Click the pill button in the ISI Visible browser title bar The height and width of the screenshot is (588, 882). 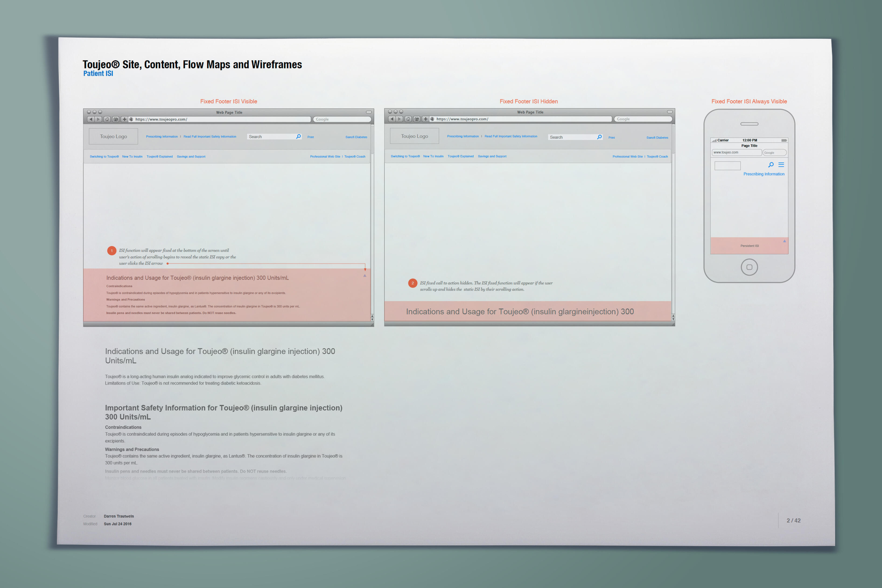369,112
